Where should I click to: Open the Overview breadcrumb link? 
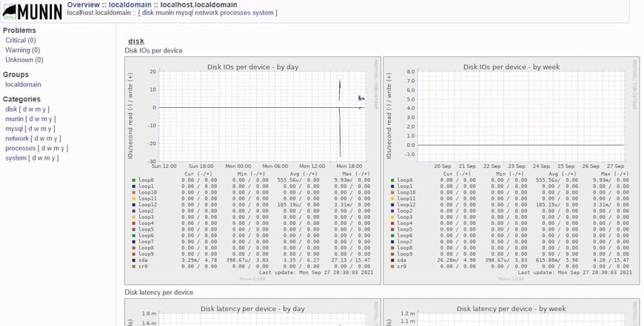coord(84,5)
